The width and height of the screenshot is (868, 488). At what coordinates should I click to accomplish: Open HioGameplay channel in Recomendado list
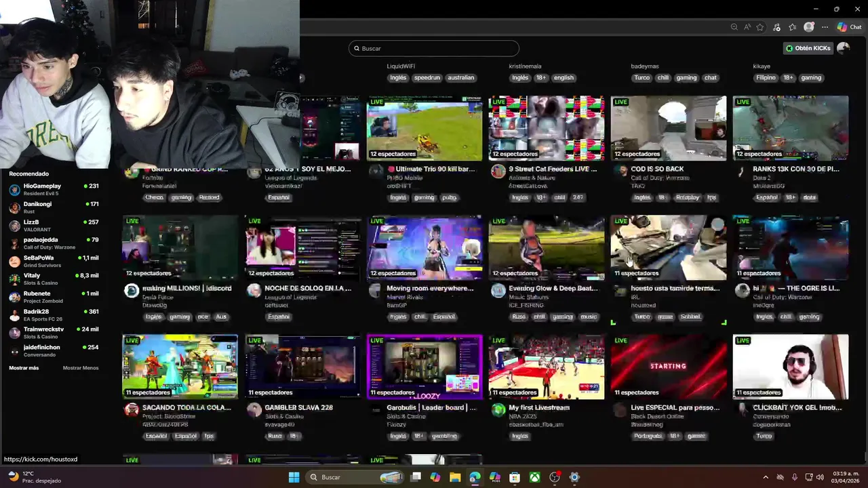[x=54, y=189]
